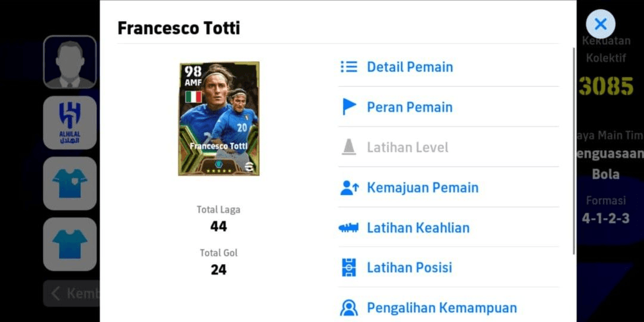644x322 pixels.
Task: Tap the Pengalihan Kemampuan profile icon
Action: tap(349, 308)
